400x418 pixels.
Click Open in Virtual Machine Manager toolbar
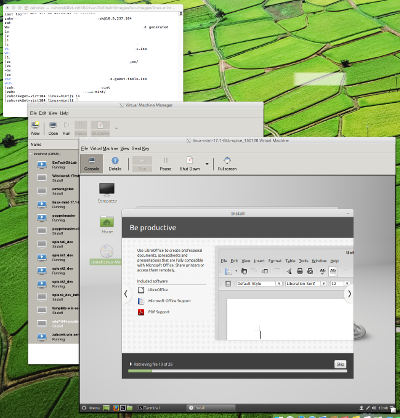pos(53,128)
